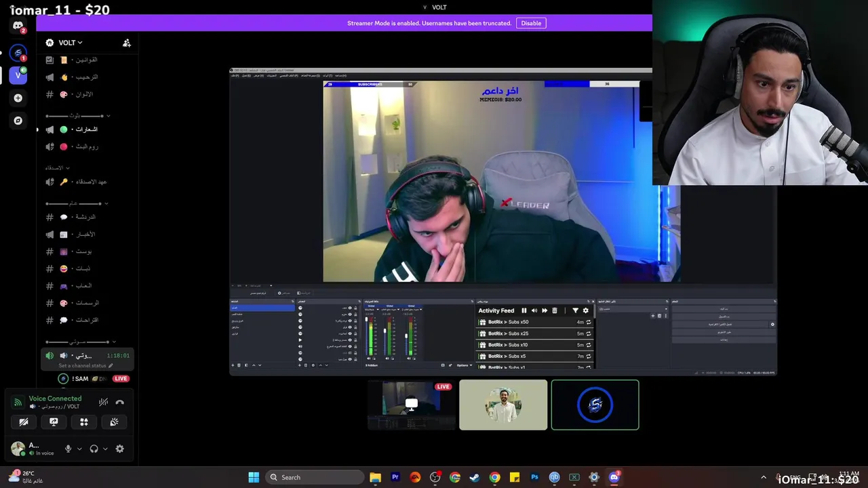Select the VOLT server icon with letter V
Image resolution: width=868 pixels, height=488 pixels.
coord(18,75)
